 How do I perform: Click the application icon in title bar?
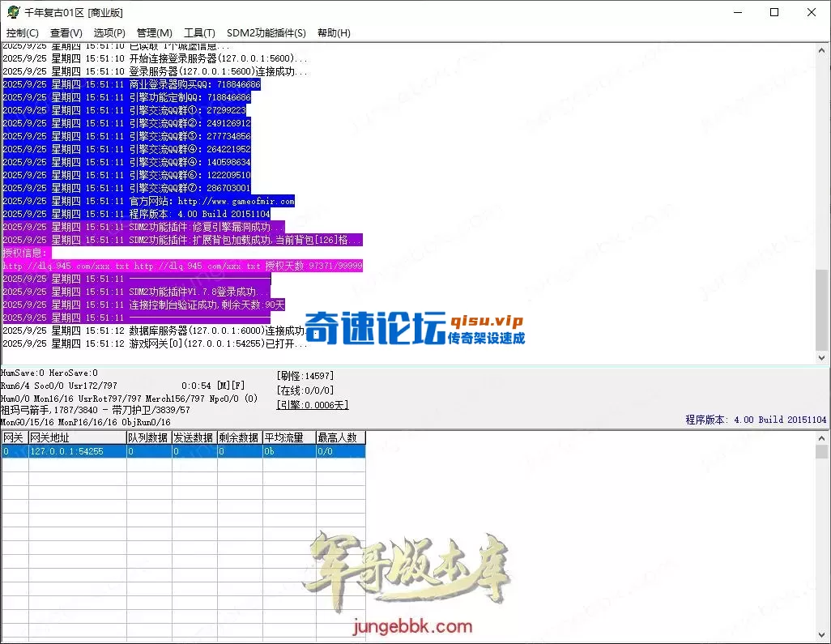pyautogui.click(x=13, y=11)
